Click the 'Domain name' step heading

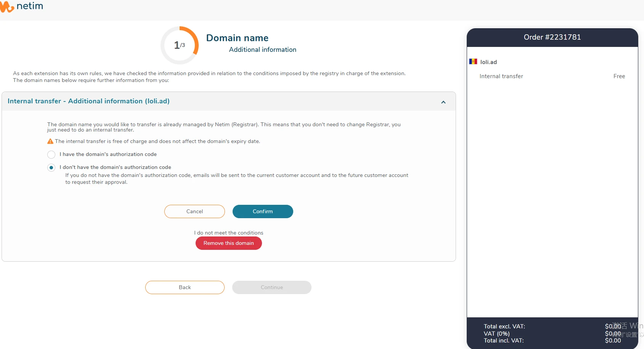(237, 38)
